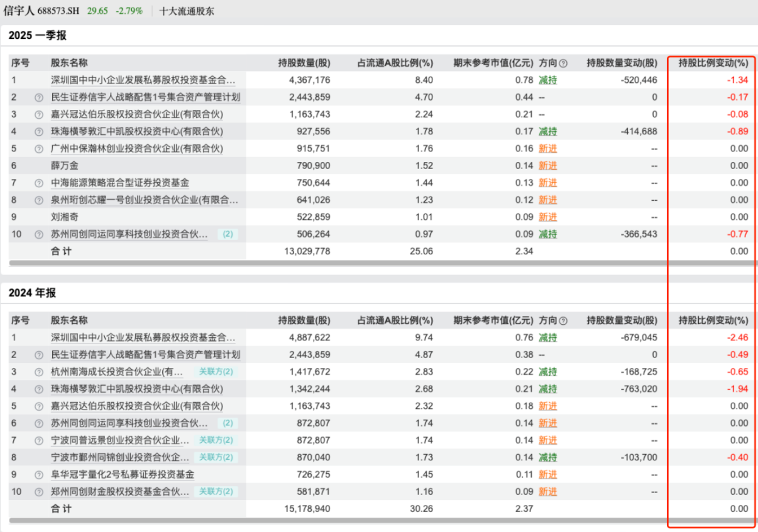Open shareholder 阜华冠宇量化2号私募证券投资基金

point(123,475)
